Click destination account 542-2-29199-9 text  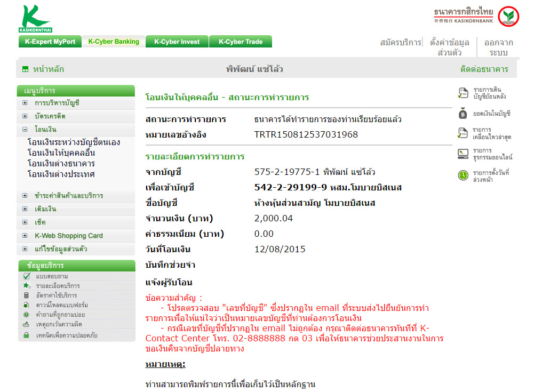291,187
